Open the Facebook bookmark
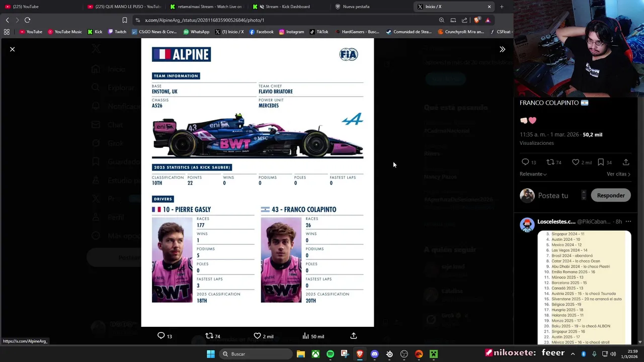The height and width of the screenshot is (362, 644). [x=262, y=32]
